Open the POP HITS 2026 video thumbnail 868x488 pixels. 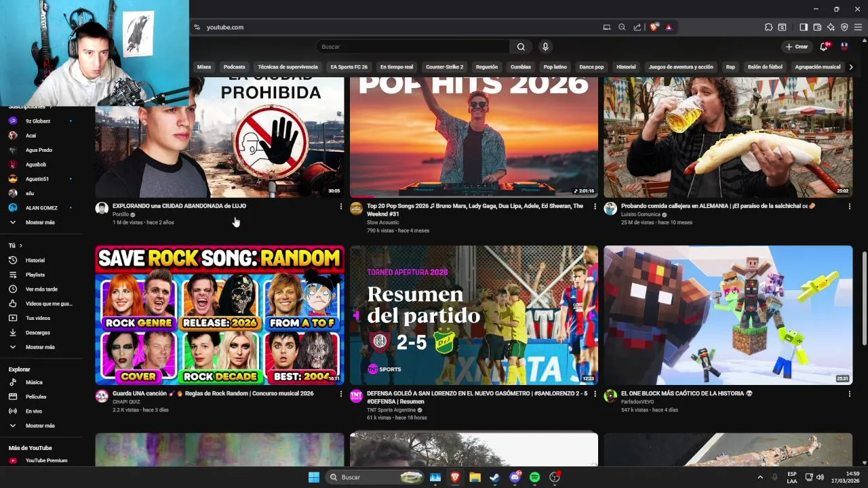[x=474, y=137]
